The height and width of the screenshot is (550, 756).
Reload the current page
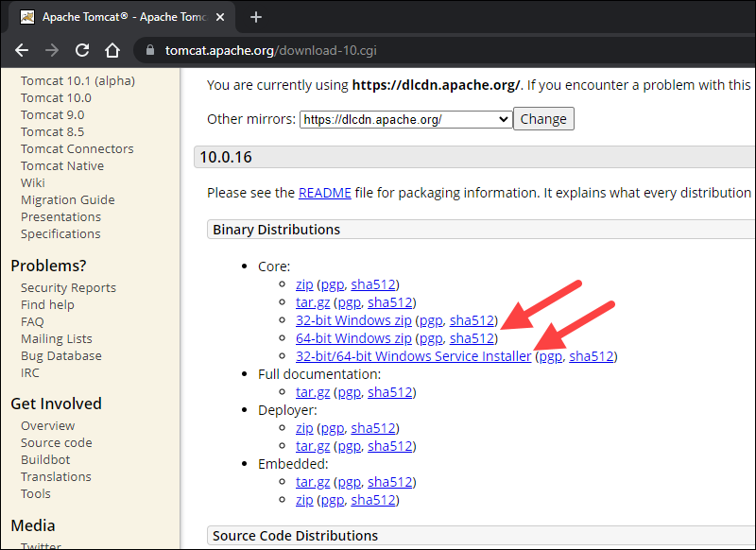pyautogui.click(x=81, y=50)
